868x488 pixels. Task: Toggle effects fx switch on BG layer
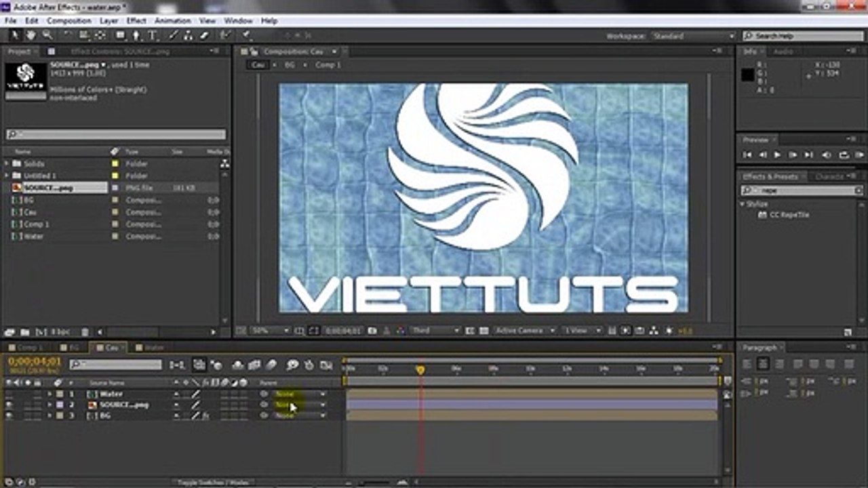tap(205, 415)
